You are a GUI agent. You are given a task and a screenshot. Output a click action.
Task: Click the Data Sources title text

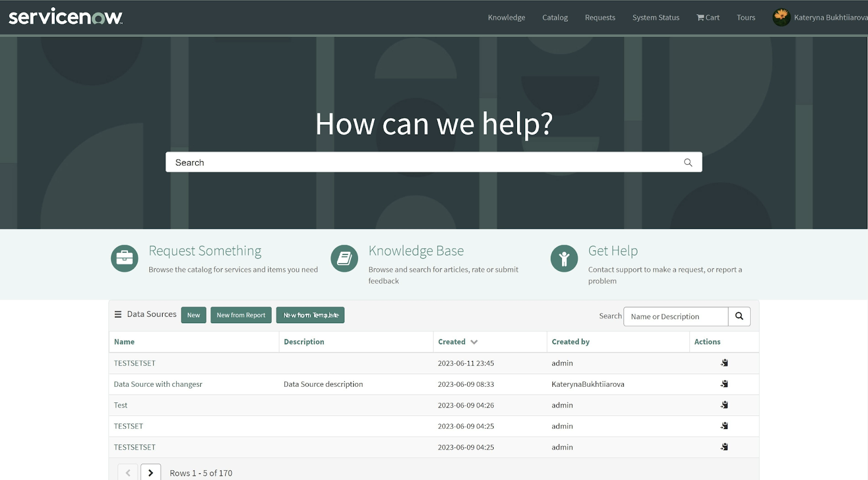[x=152, y=314]
